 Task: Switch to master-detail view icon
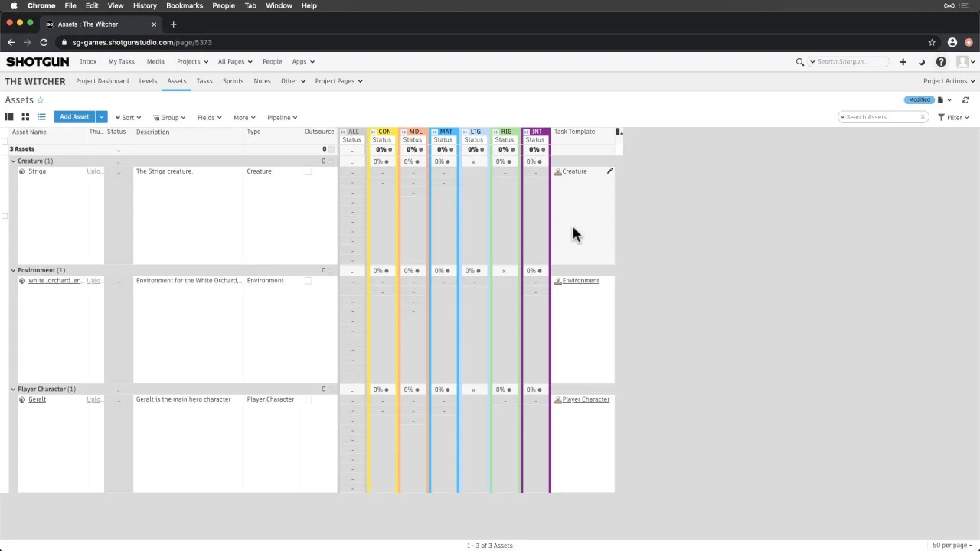pyautogui.click(x=9, y=117)
